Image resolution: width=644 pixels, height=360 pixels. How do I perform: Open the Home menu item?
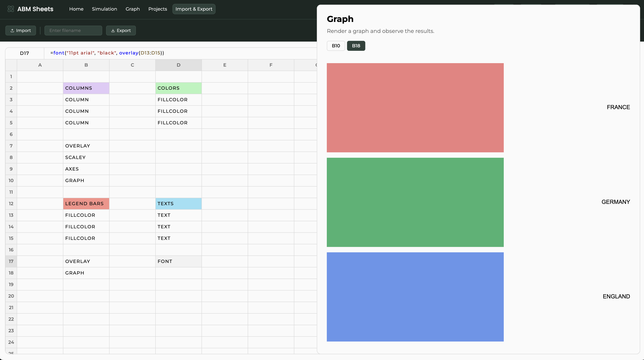[x=76, y=9]
